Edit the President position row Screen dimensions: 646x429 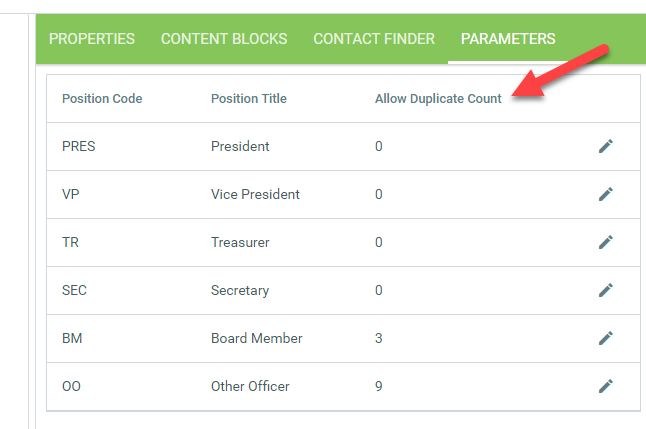coord(605,146)
